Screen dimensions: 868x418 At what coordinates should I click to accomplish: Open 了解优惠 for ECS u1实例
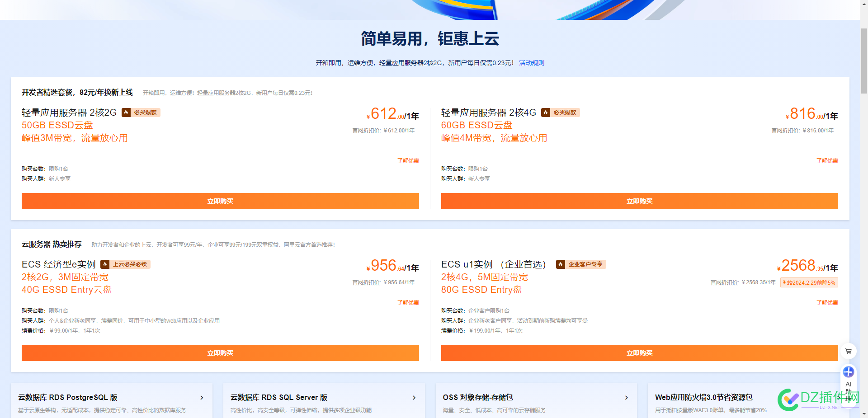pos(827,303)
